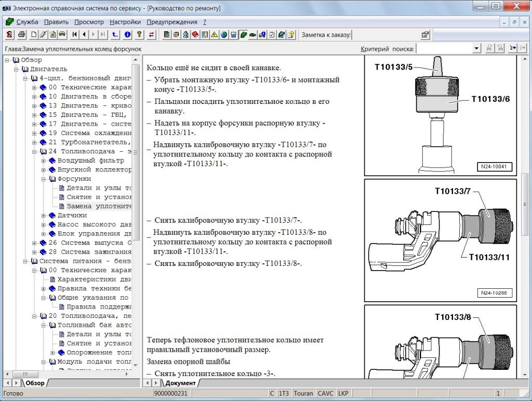The height and width of the screenshot is (401, 532).
Task: Click the yellow question note icon
Action: coord(291,35)
